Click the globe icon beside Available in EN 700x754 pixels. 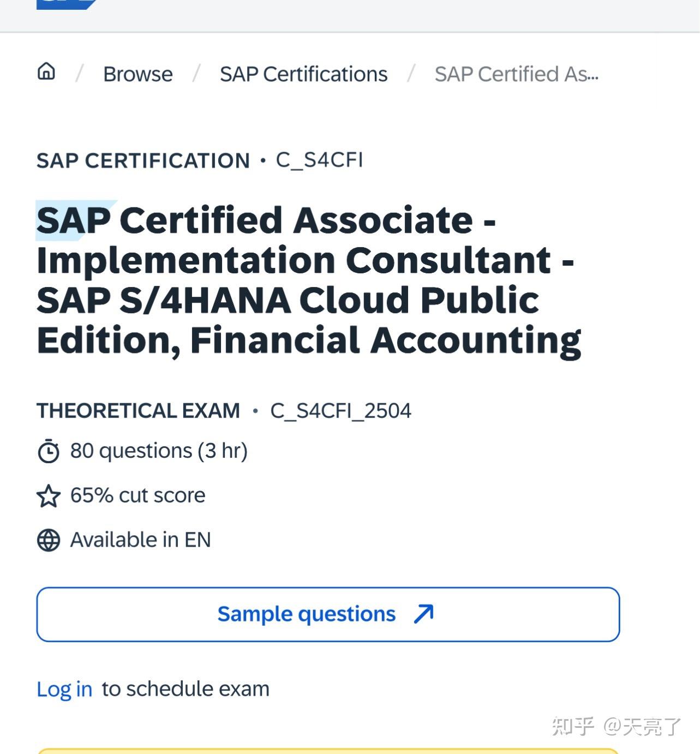click(48, 540)
